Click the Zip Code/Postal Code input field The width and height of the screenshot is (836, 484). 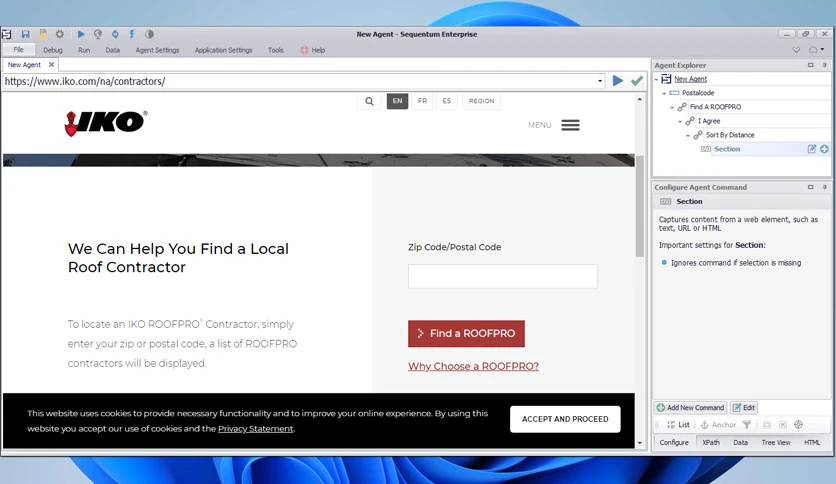[503, 276]
